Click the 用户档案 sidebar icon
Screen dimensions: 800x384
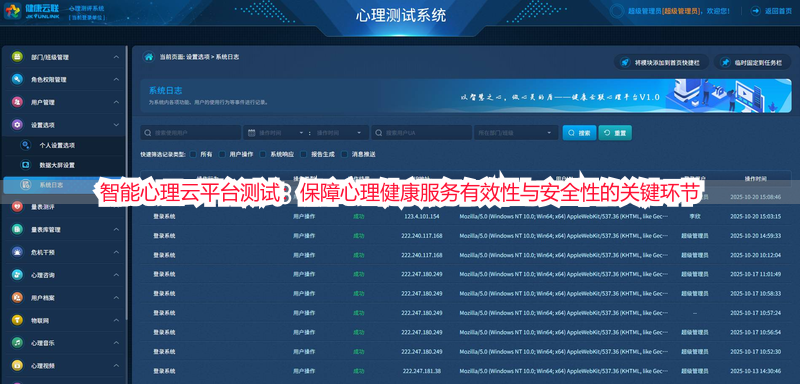click(x=17, y=297)
